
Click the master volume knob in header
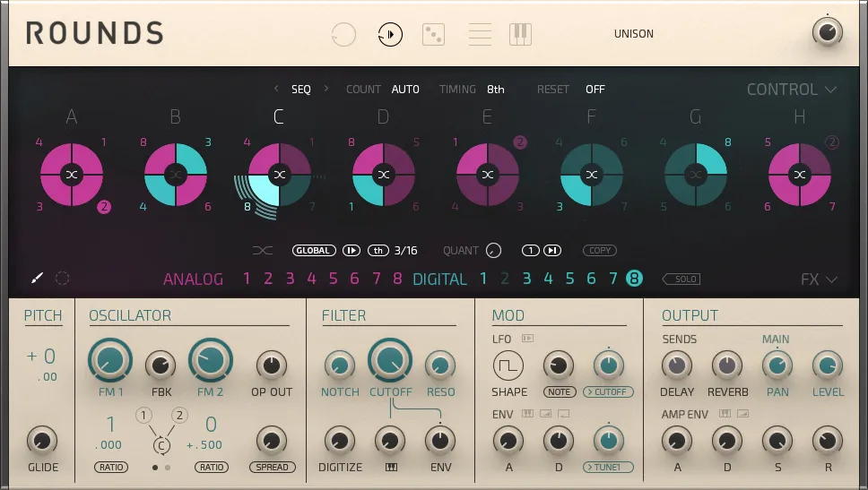coord(828,31)
